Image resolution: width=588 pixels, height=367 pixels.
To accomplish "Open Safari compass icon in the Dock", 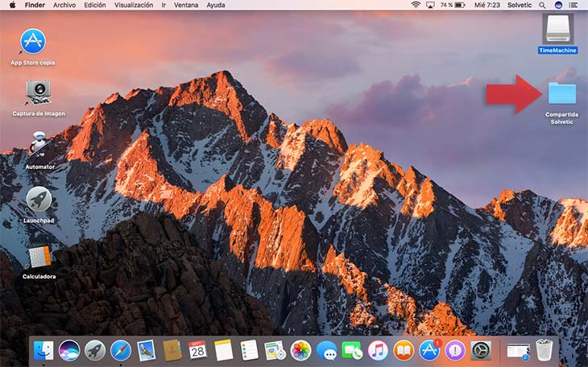I will [121, 351].
